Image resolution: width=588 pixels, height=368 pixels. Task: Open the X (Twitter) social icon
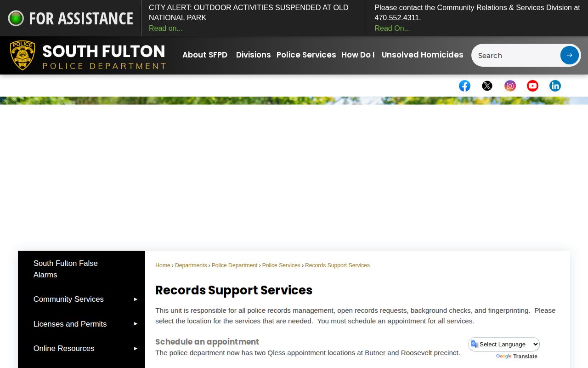487,86
